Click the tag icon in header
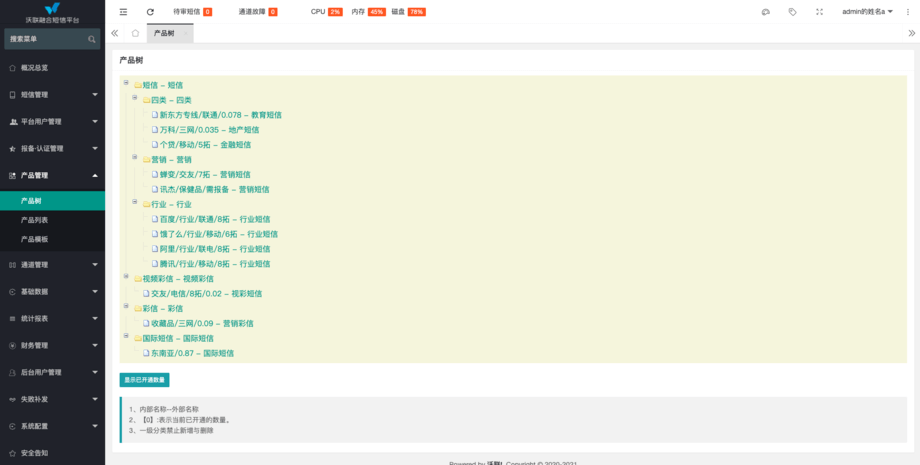Viewport: 920px width, 465px height. pos(792,12)
